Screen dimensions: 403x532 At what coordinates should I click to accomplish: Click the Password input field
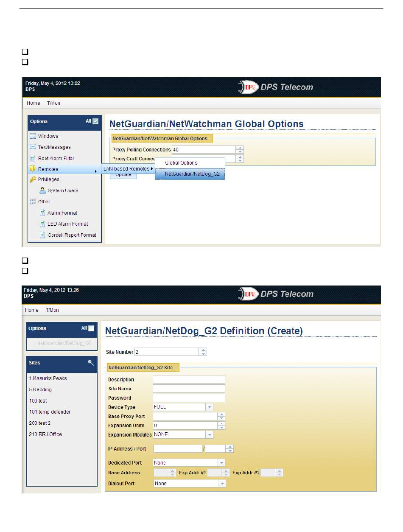tap(189, 398)
